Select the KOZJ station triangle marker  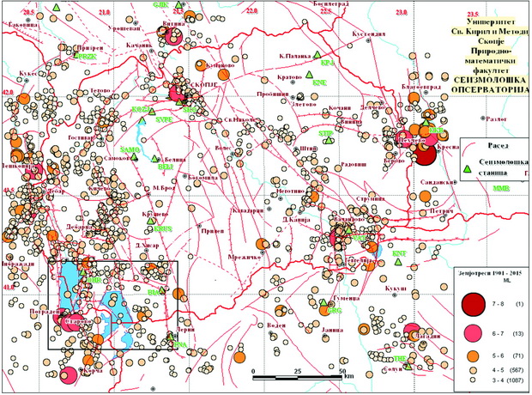[x=152, y=111]
